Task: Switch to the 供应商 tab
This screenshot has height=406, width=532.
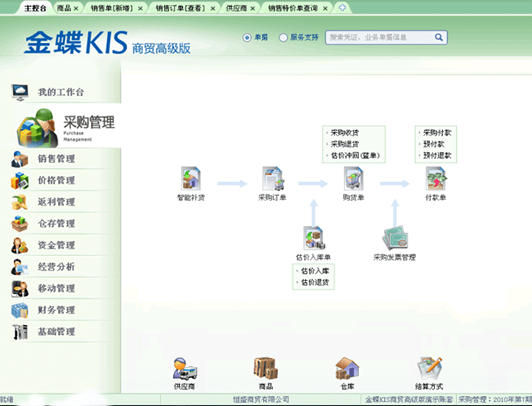Action: (x=237, y=8)
